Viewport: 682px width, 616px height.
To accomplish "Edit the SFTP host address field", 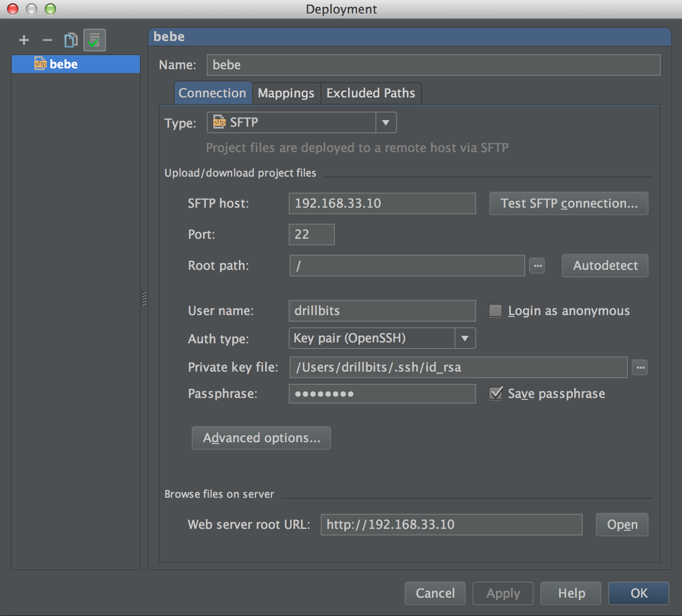I will (x=382, y=203).
